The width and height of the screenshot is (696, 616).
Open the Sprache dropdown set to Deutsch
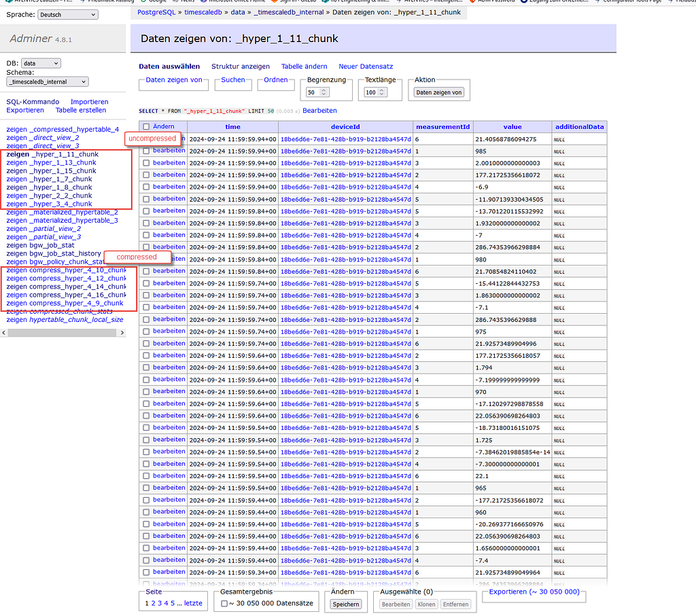pyautogui.click(x=67, y=14)
